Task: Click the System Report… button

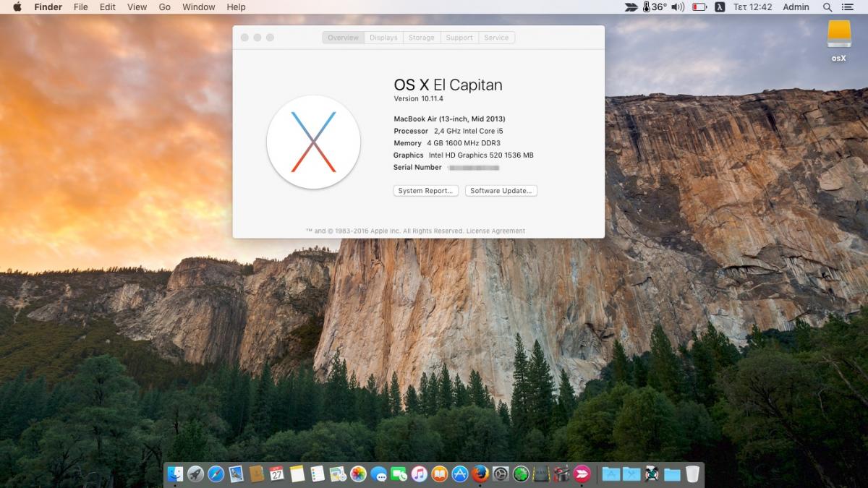Action: pyautogui.click(x=426, y=191)
